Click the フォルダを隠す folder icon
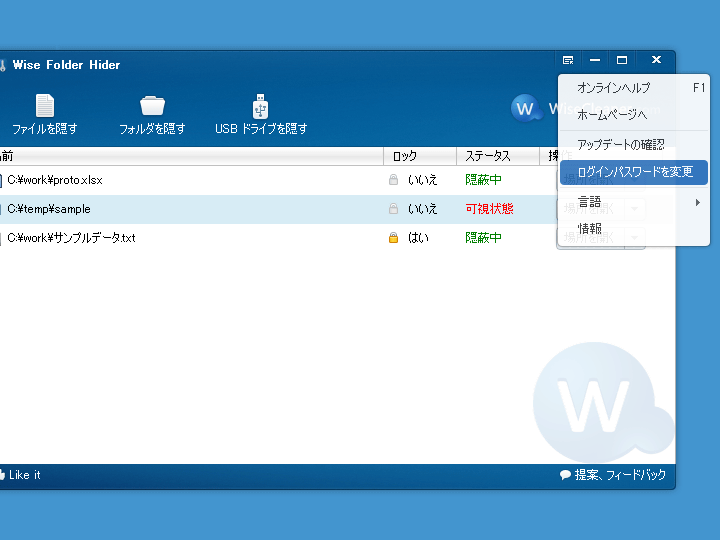The width and height of the screenshot is (720, 540). (x=152, y=106)
